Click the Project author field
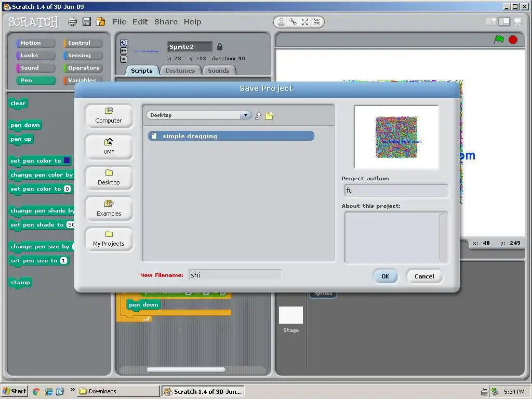This screenshot has height=399, width=532. tap(396, 190)
